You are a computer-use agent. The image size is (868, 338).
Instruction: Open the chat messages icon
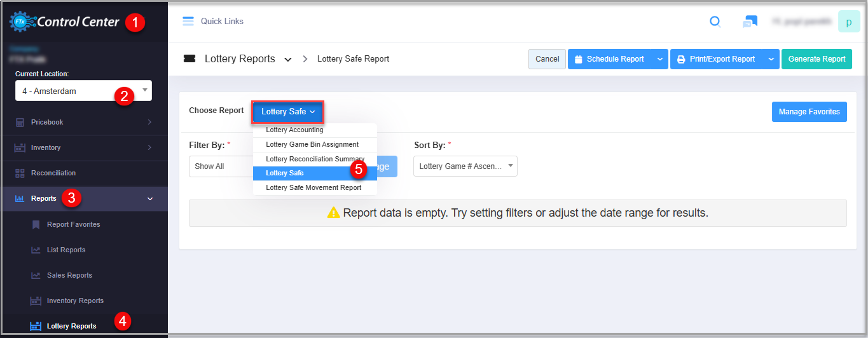(x=750, y=22)
